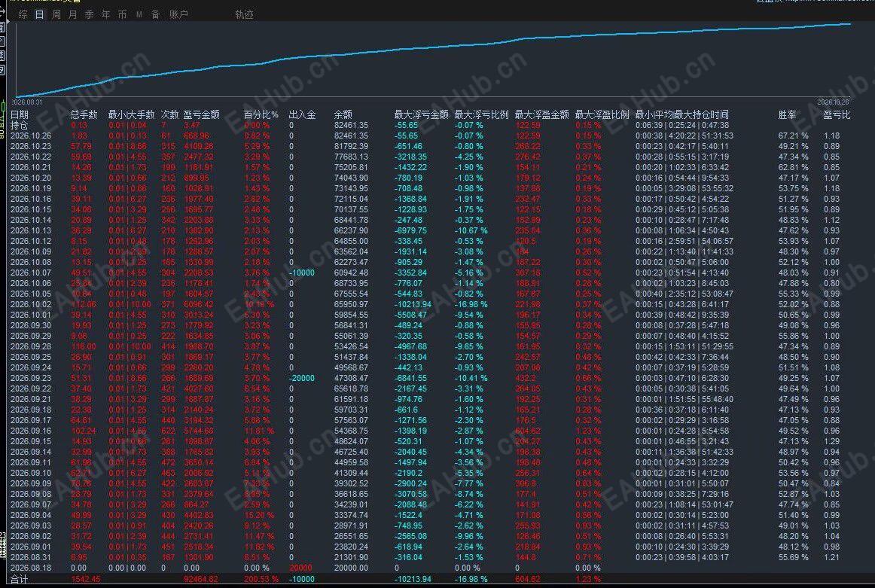Viewport: 875px width, 588px height.
Task: Sort by the 余额 column header
Action: pos(343,114)
